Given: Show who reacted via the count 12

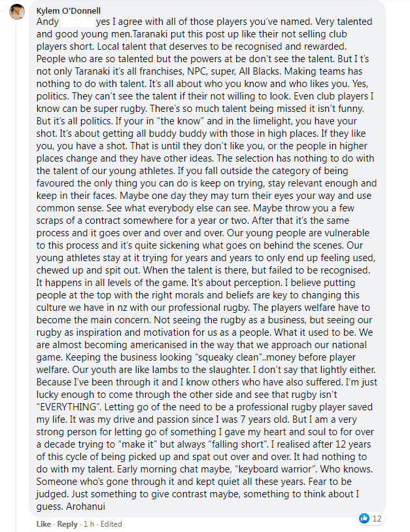Looking at the screenshot, I should click(377, 518).
